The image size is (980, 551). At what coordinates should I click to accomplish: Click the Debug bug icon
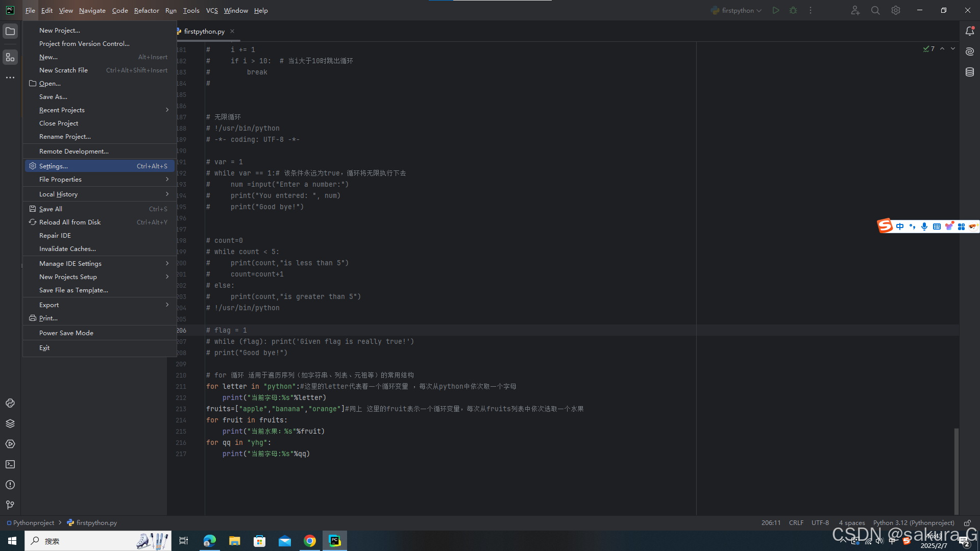pos(793,10)
